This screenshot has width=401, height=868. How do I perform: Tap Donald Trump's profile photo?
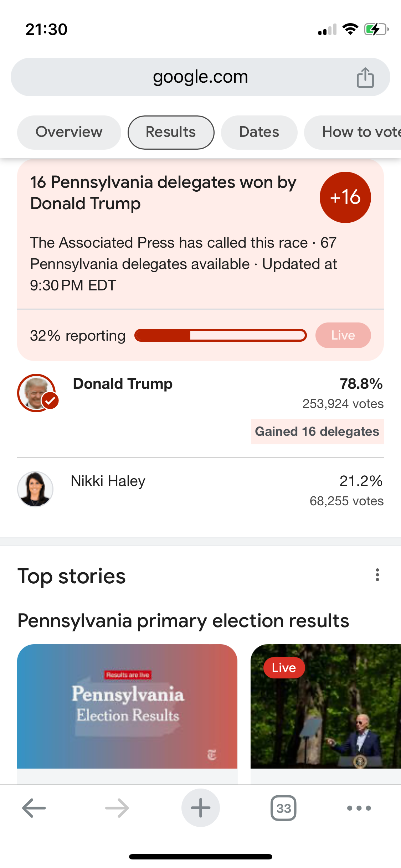point(37,393)
